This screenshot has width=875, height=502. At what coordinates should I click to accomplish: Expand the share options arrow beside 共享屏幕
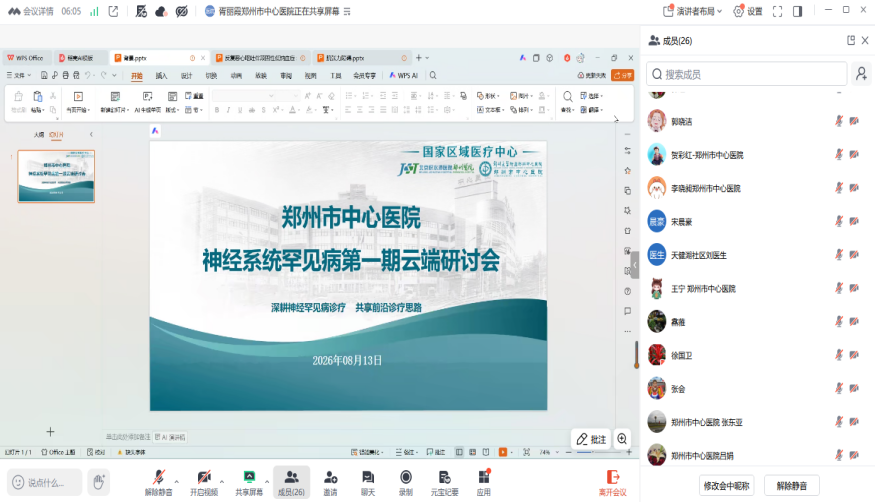pos(267,481)
